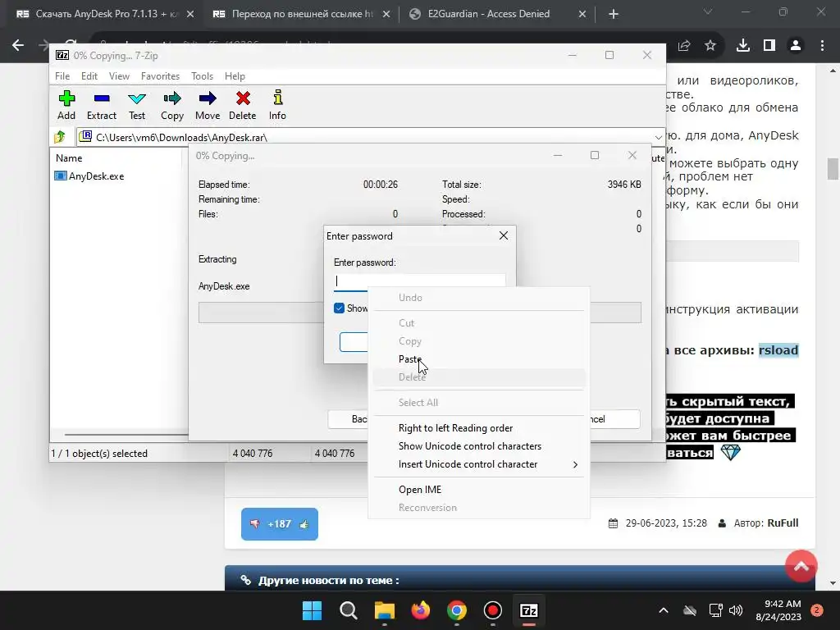
Task: Toggle the Show password checkbox
Action: pyautogui.click(x=339, y=308)
